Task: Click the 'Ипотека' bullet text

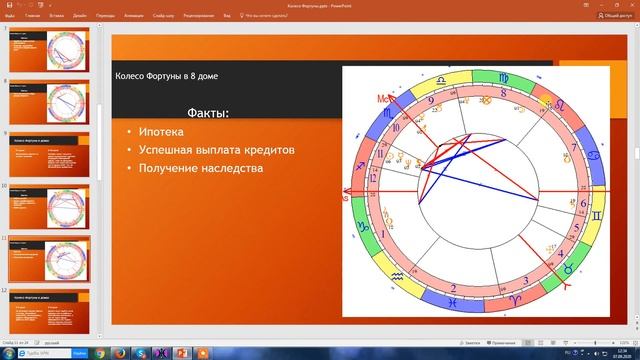Action: pyautogui.click(x=161, y=132)
